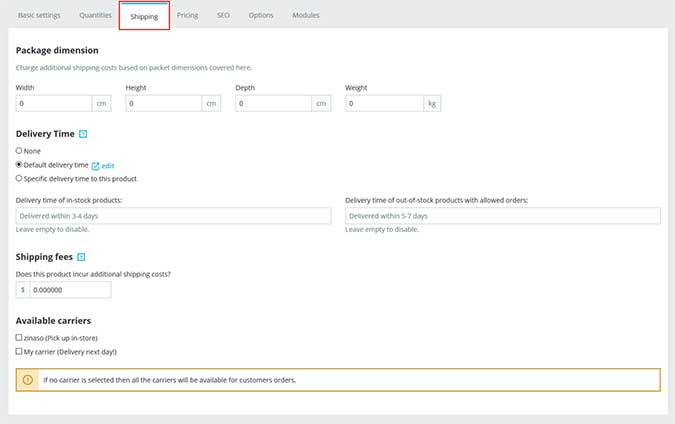675x424 pixels.
Task: Switch to the Options tab
Action: (260, 16)
